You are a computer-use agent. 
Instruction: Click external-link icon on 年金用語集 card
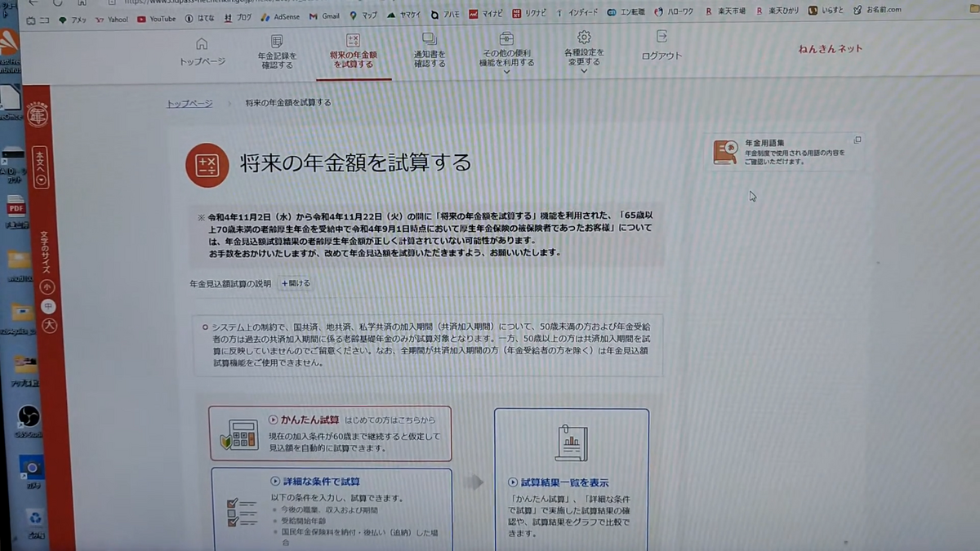point(857,140)
